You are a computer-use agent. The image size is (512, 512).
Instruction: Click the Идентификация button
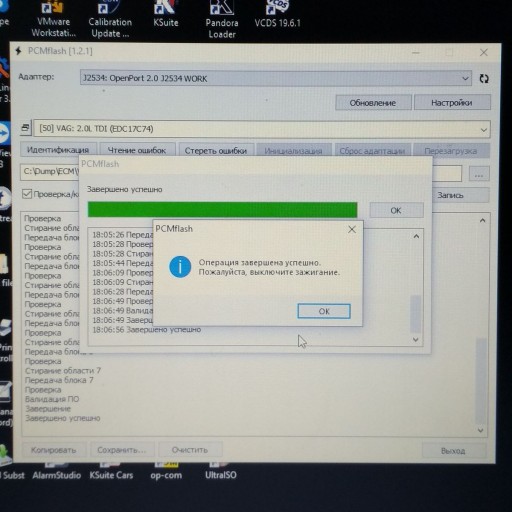coord(58,150)
